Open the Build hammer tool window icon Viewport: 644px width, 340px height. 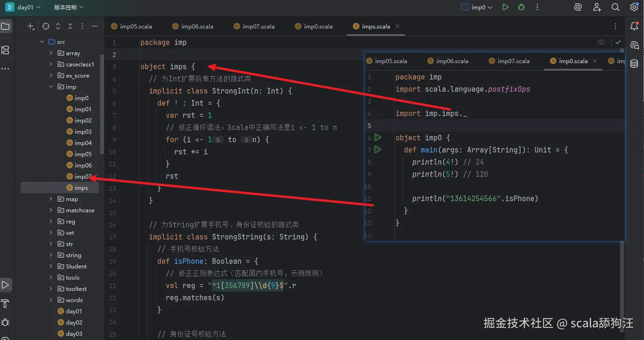coord(5,304)
